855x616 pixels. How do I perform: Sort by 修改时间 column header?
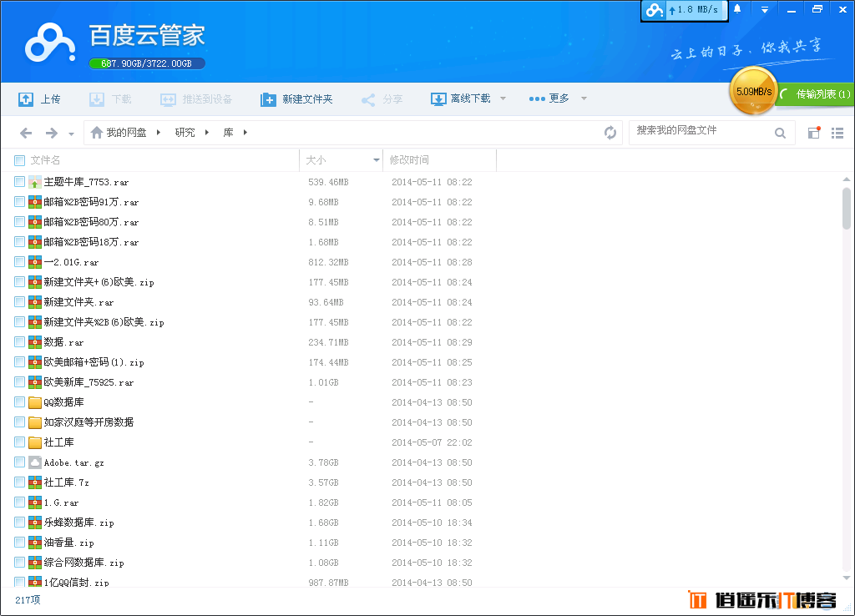pos(409,160)
